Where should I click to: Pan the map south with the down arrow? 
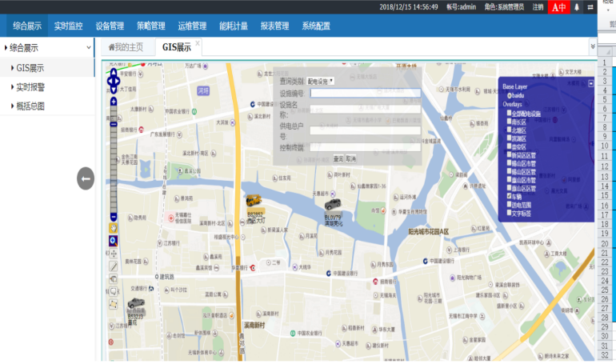pyautogui.click(x=114, y=90)
